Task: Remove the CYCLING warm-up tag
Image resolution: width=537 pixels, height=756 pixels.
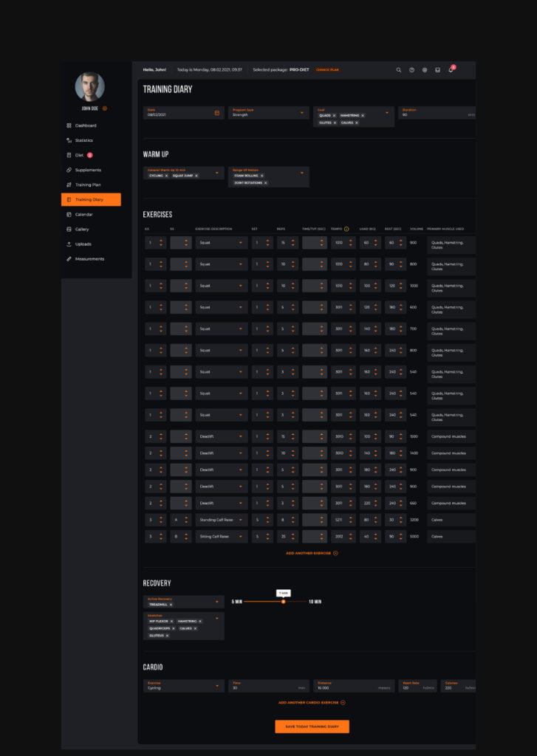Action: tap(167, 176)
